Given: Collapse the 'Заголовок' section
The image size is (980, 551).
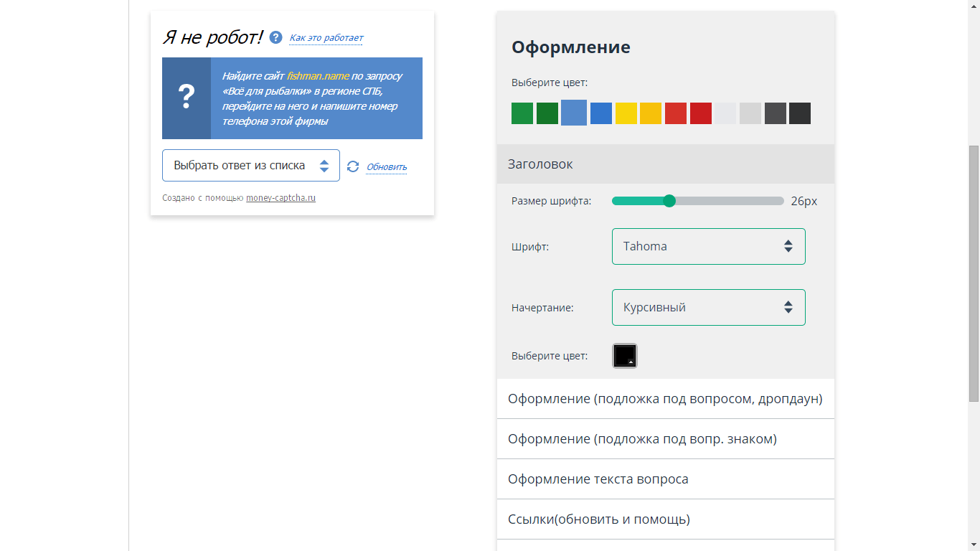Looking at the screenshot, I should point(666,164).
